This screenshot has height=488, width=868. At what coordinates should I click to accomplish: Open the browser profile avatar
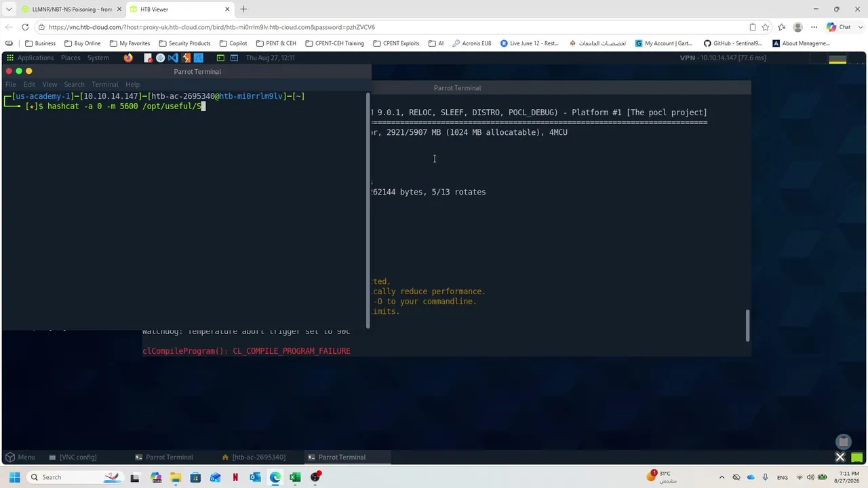[x=798, y=27]
